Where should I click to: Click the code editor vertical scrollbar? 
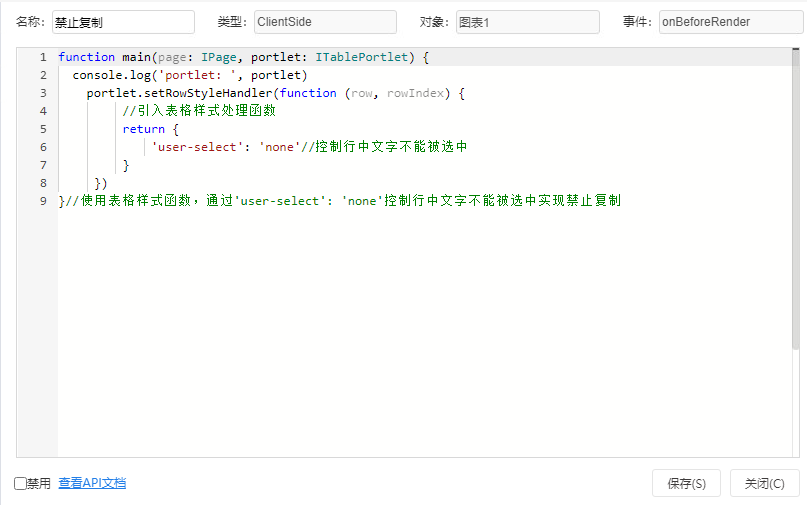796,199
